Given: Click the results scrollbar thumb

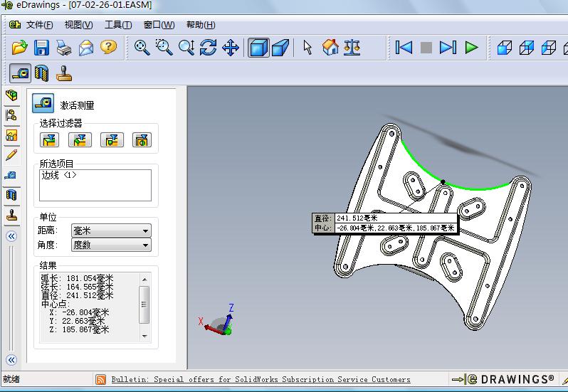Looking at the screenshot, I should (x=144, y=304).
